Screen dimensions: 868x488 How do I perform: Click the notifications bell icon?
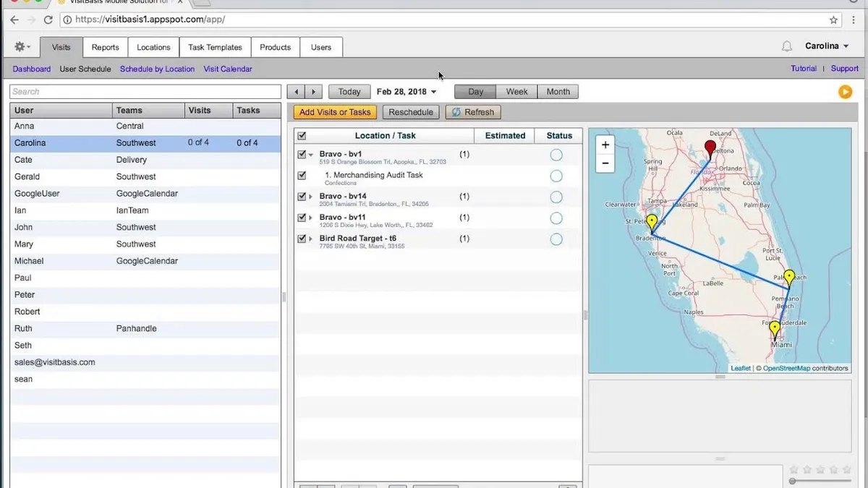click(786, 46)
